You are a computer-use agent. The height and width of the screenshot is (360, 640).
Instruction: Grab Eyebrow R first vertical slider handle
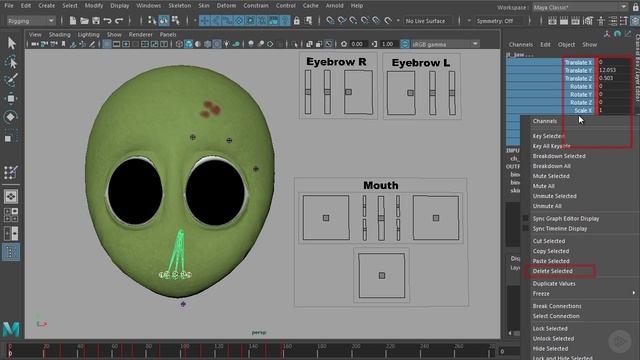(x=308, y=92)
